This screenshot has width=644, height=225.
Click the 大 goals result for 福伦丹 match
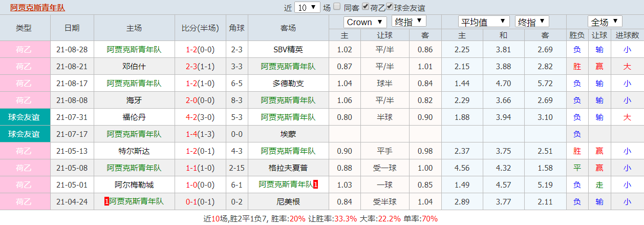(x=627, y=117)
